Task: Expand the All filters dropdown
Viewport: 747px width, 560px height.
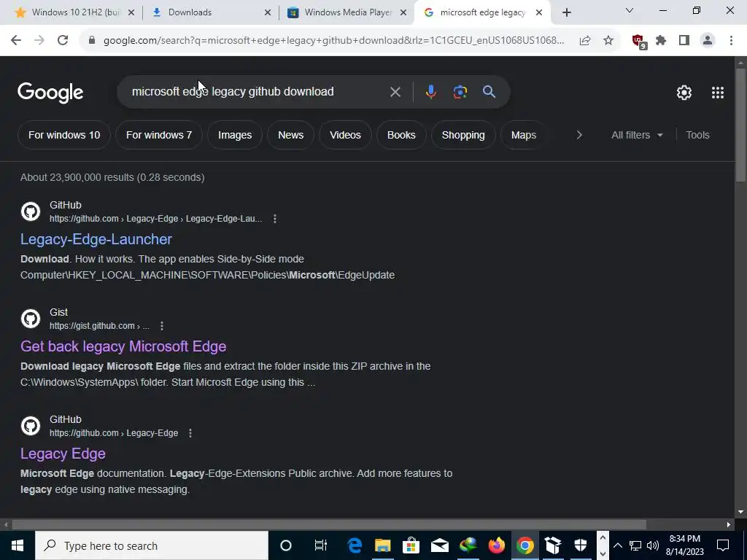Action: [637, 135]
